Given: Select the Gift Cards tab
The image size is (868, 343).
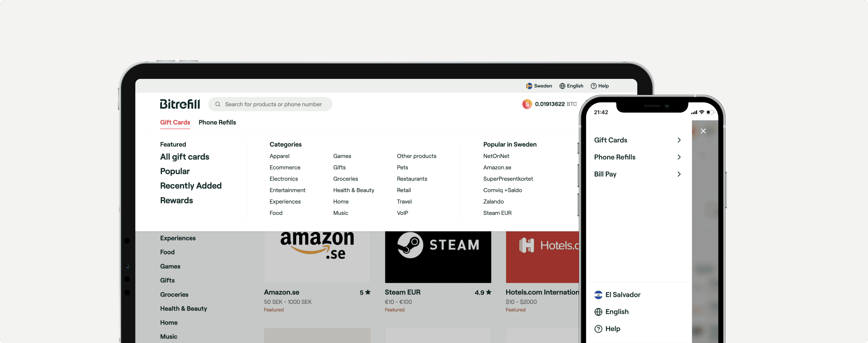Looking at the screenshot, I should point(175,123).
